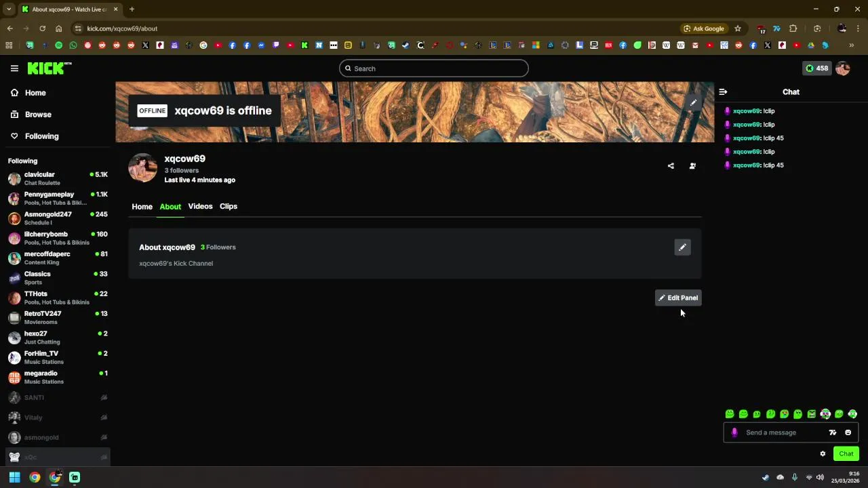Open offline SANTI channel
This screenshot has width=868, height=488.
click(x=58, y=398)
